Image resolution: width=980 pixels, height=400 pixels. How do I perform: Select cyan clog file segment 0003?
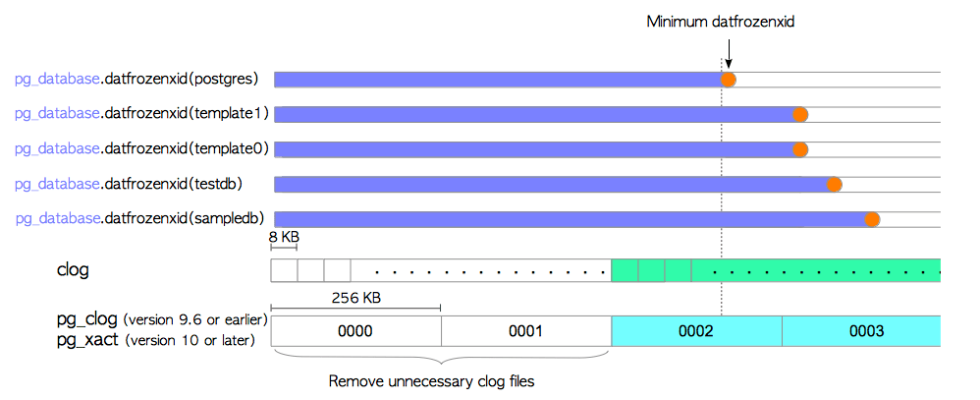point(866,331)
